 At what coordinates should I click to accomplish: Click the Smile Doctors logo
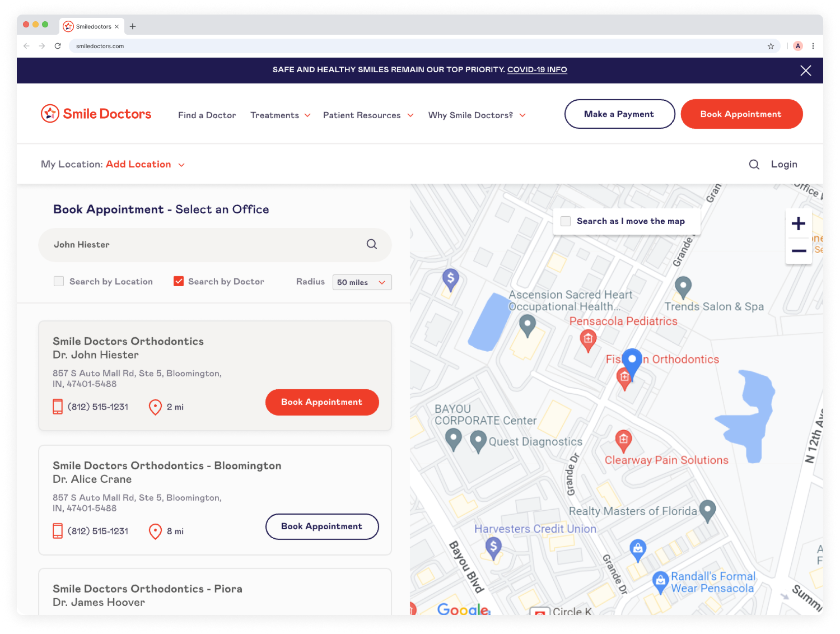pos(96,114)
